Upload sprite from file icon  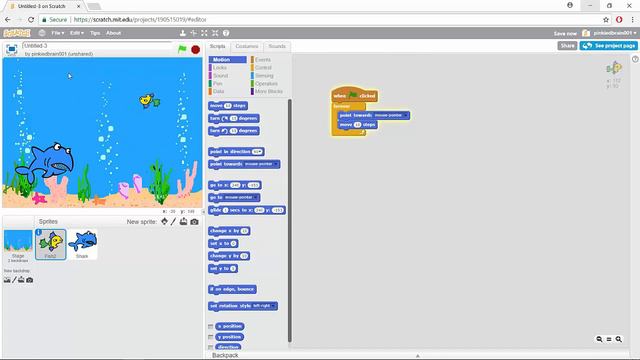[184, 221]
